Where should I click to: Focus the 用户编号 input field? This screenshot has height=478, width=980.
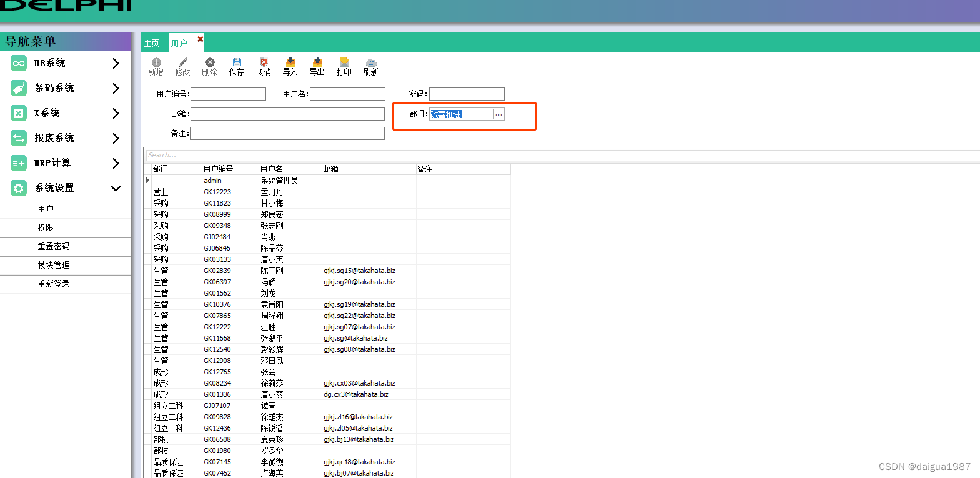click(x=228, y=94)
